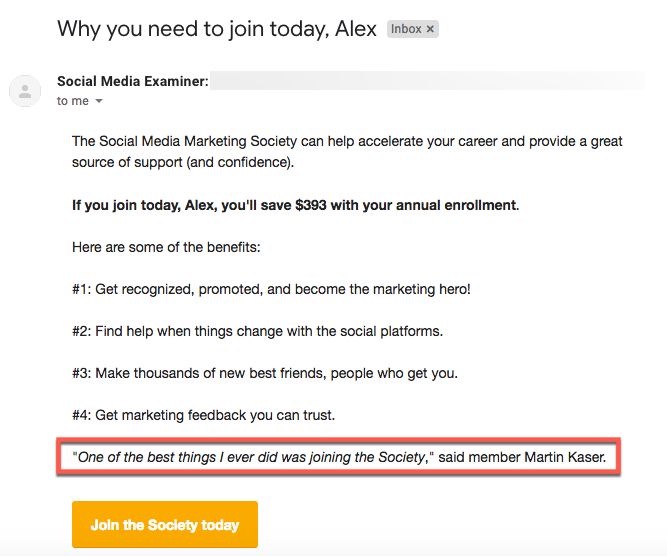Click the name Alex in the subject
Viewport: 667px width, 556px height.
pyautogui.click(x=356, y=29)
